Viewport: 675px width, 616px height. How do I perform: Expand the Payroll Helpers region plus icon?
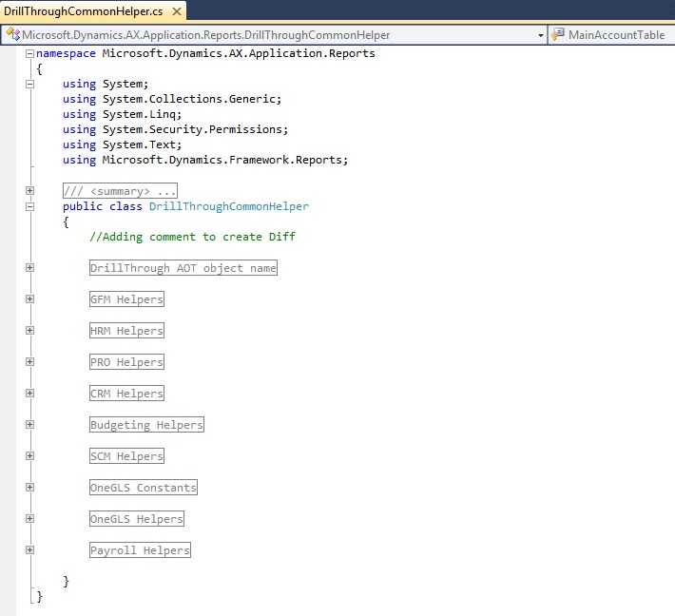[x=29, y=550]
